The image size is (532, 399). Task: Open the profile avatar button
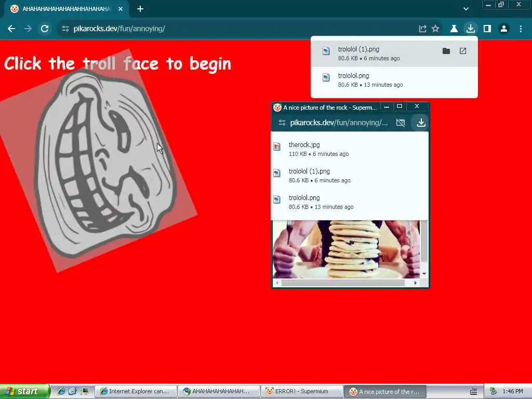tap(504, 29)
